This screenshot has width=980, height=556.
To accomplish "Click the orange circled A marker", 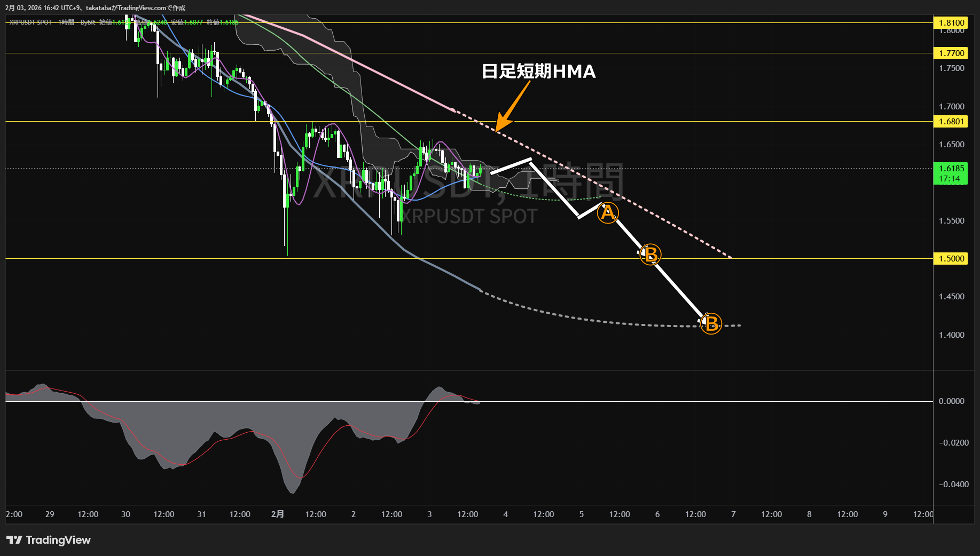I will [608, 213].
